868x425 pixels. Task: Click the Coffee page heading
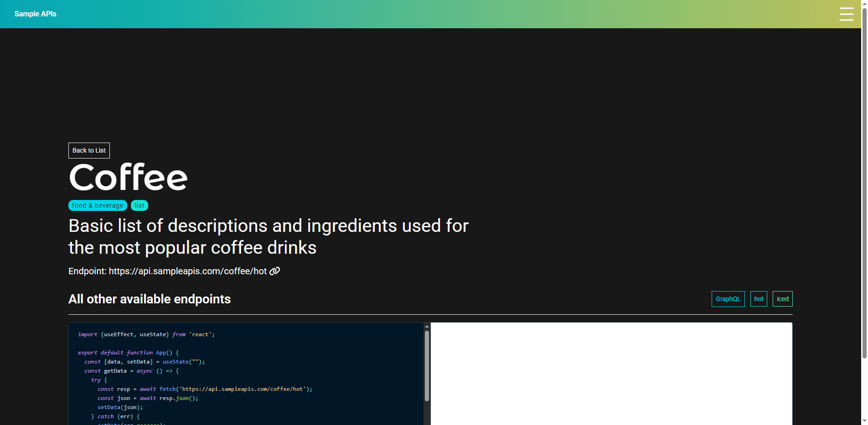click(128, 178)
